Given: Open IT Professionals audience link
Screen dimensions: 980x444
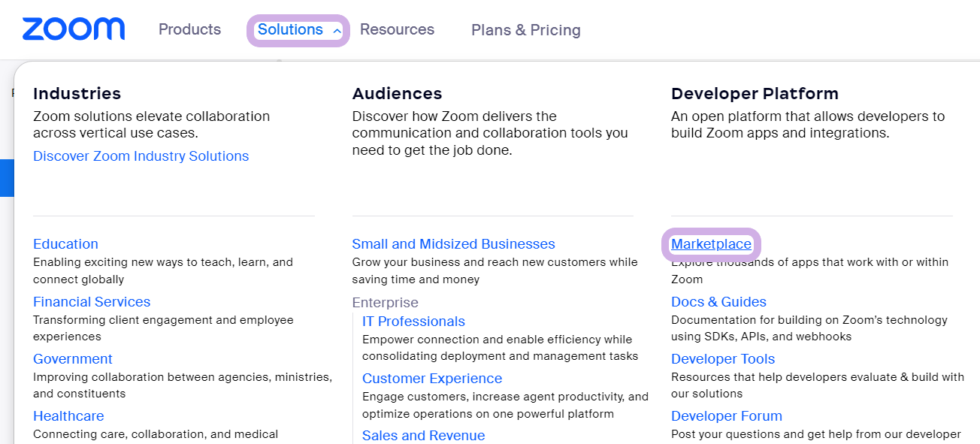Looking at the screenshot, I should pyautogui.click(x=413, y=322).
